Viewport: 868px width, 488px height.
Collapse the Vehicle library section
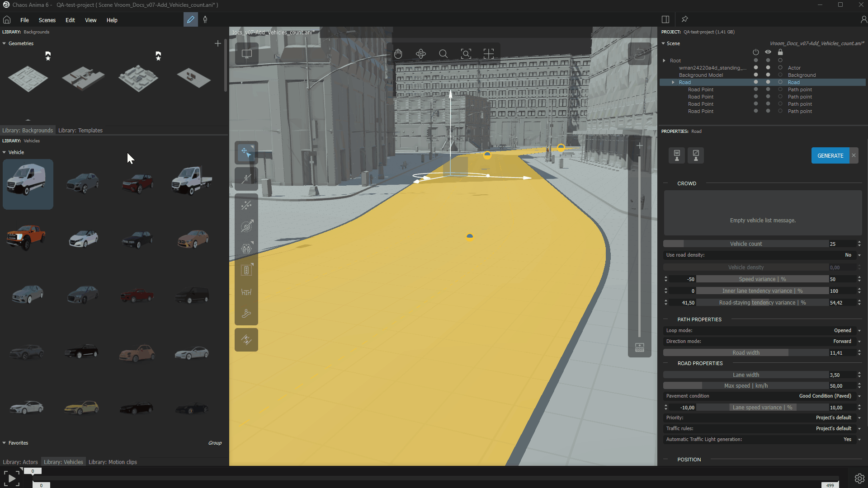coord(4,152)
